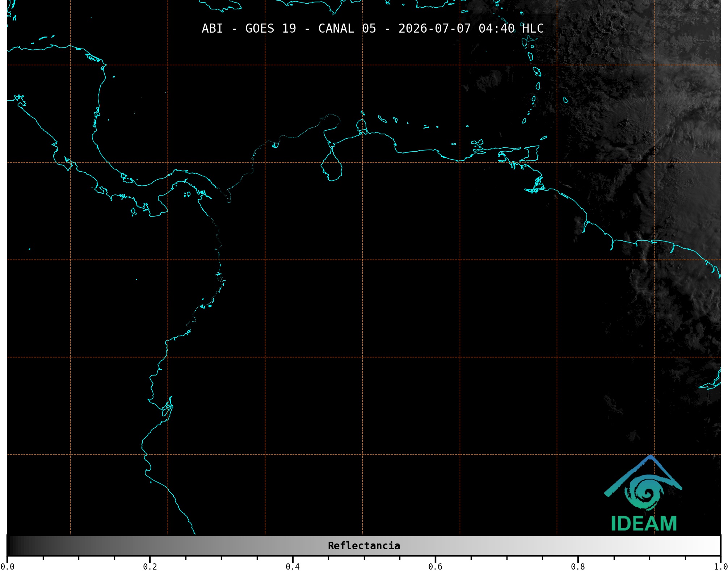Click the colorbar tick label '0.8'

[578, 566]
